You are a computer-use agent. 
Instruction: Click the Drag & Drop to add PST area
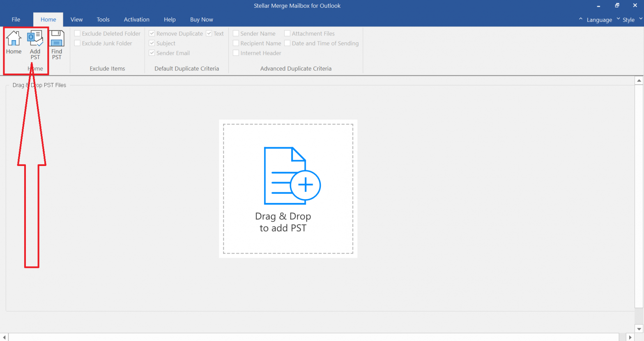[x=288, y=189]
